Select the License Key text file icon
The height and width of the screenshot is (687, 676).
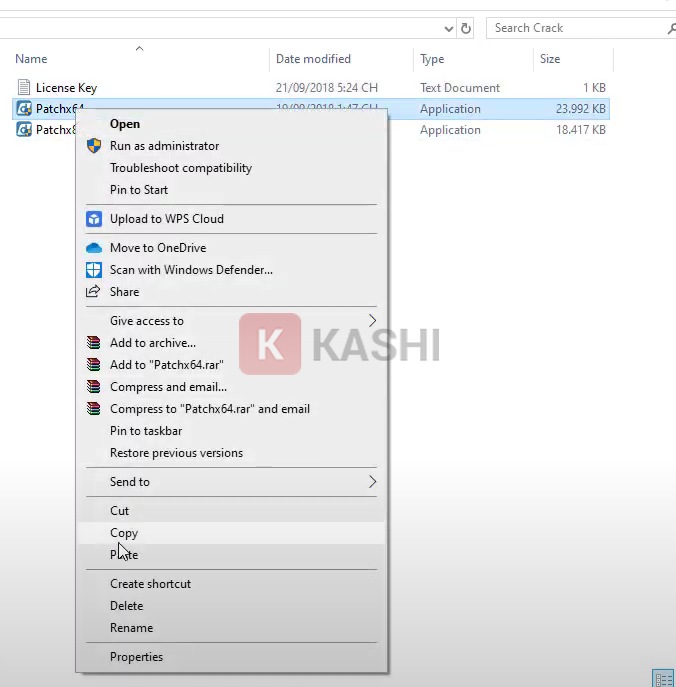pos(24,87)
